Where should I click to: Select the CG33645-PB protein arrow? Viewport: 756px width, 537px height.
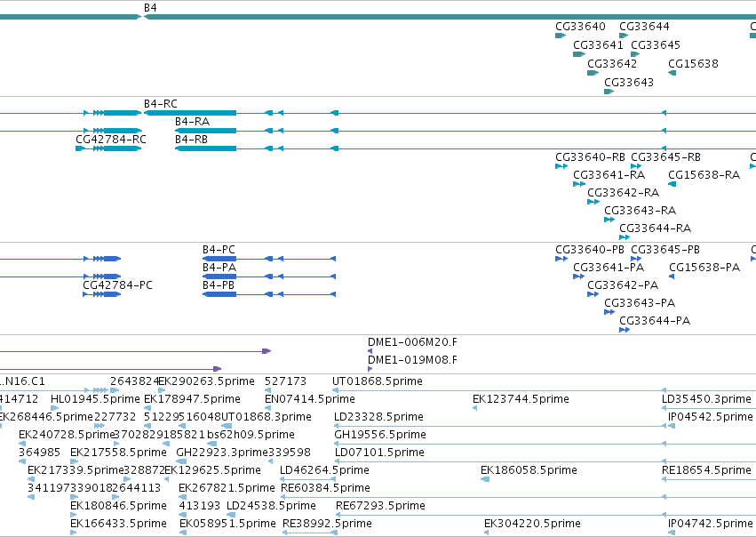click(636, 259)
